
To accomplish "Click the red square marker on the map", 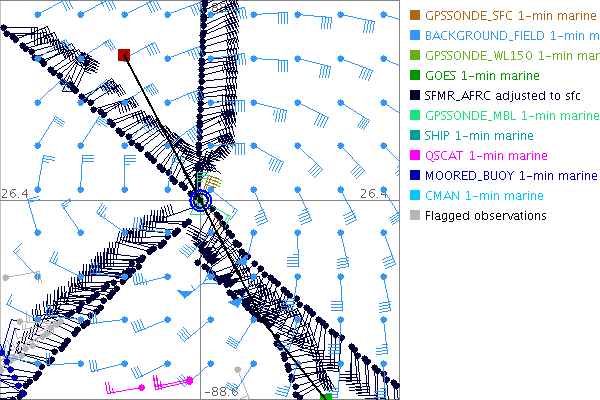I will 124,55.
